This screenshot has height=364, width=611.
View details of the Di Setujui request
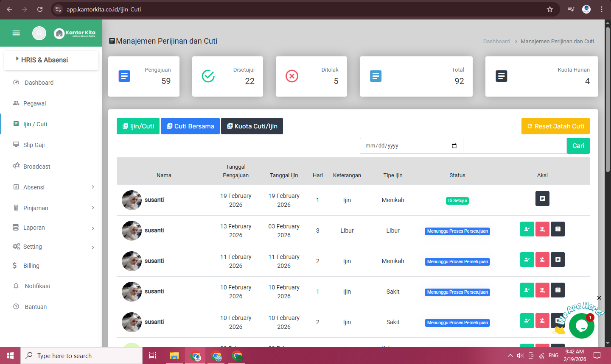[542, 199]
